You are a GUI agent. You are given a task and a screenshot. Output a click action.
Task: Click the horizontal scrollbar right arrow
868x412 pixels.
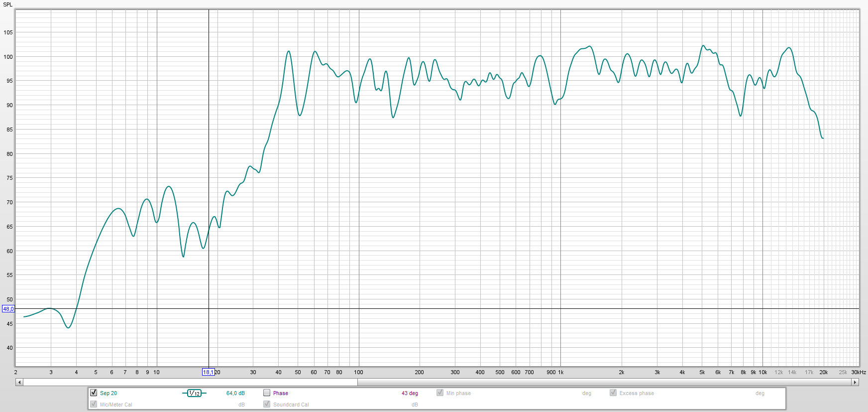tap(856, 382)
